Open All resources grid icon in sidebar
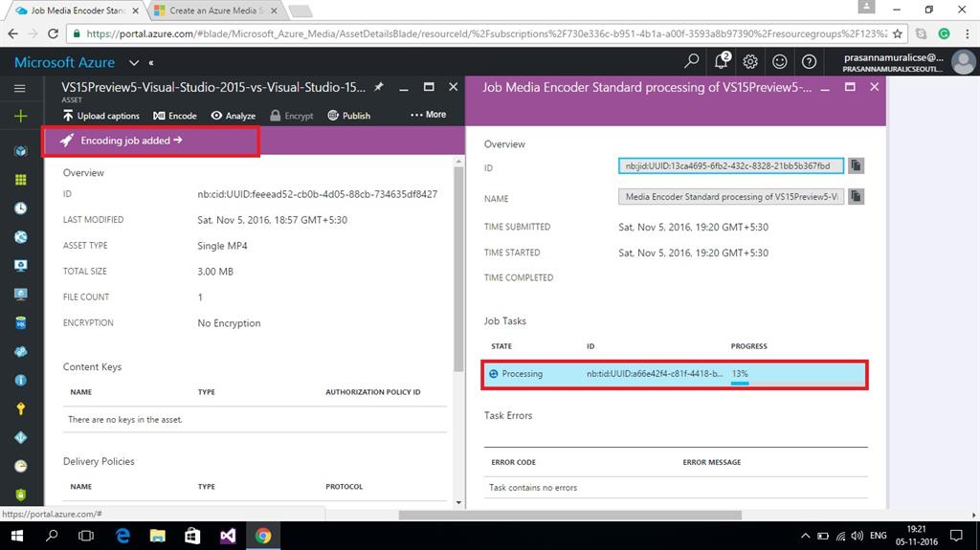The height and width of the screenshot is (550, 980). [21, 180]
